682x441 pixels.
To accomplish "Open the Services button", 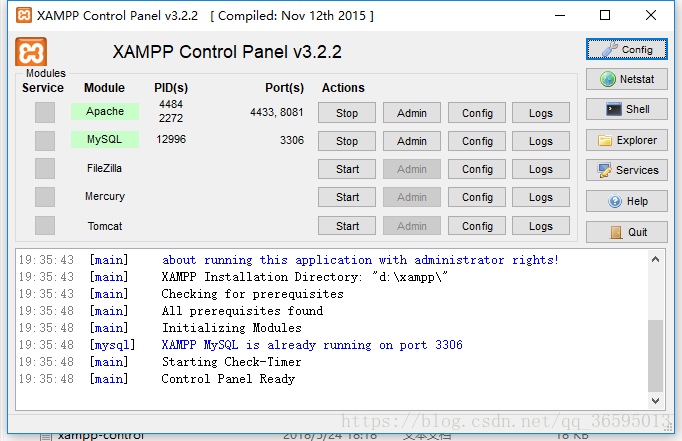I will point(626,170).
